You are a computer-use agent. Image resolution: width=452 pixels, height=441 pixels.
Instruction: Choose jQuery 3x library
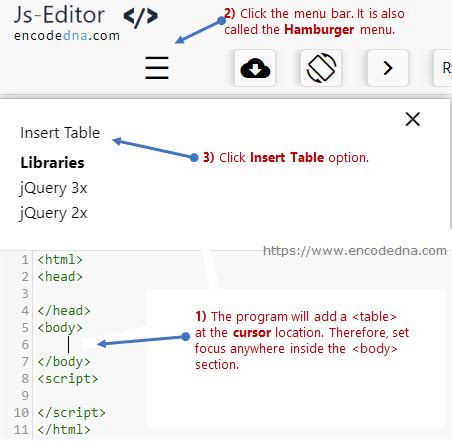[53, 188]
